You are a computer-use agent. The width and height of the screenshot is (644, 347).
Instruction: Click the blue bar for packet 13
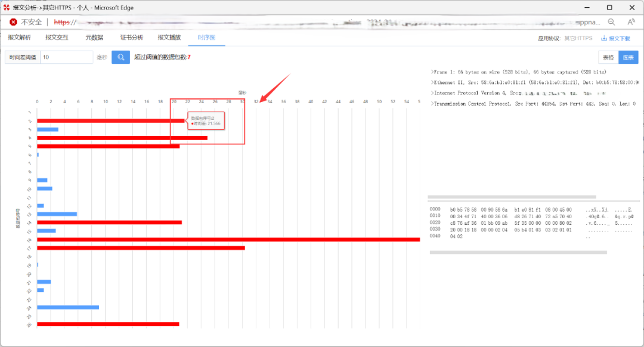pos(57,214)
